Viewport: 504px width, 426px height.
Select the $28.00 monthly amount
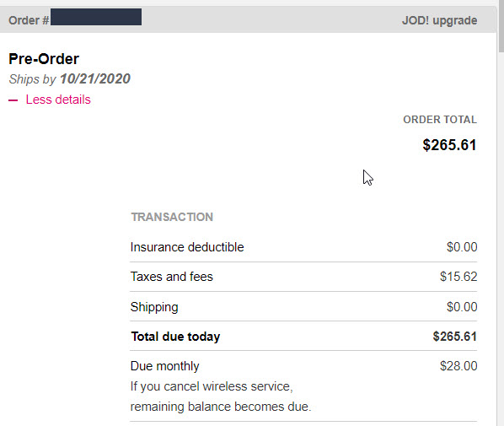pos(458,366)
